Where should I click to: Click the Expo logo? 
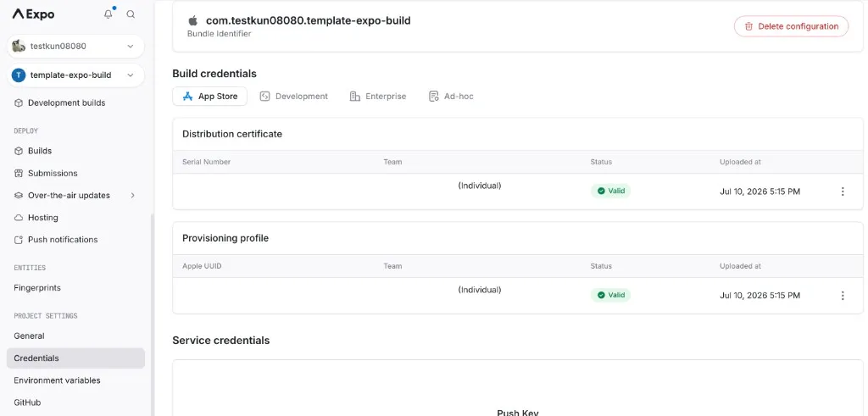33,14
